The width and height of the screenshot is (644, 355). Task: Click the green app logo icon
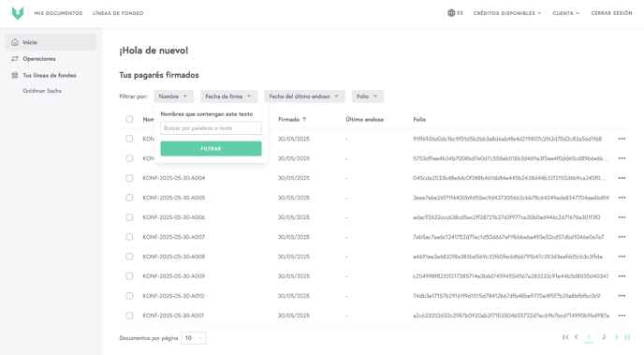coord(18,13)
